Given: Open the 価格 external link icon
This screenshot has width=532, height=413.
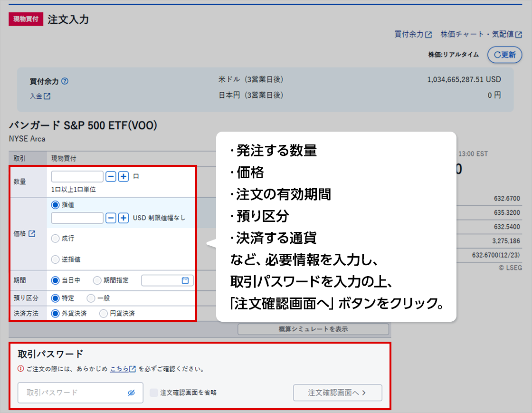Looking at the screenshot, I should 32,234.
